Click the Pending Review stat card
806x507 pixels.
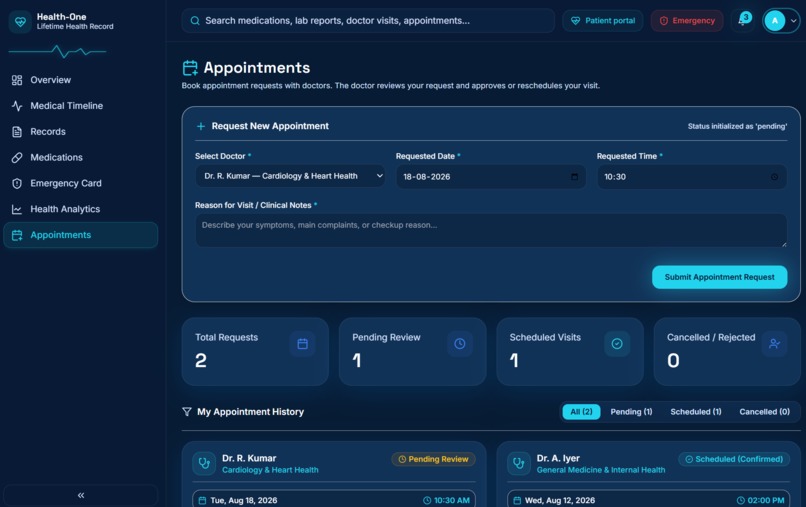pyautogui.click(x=412, y=352)
